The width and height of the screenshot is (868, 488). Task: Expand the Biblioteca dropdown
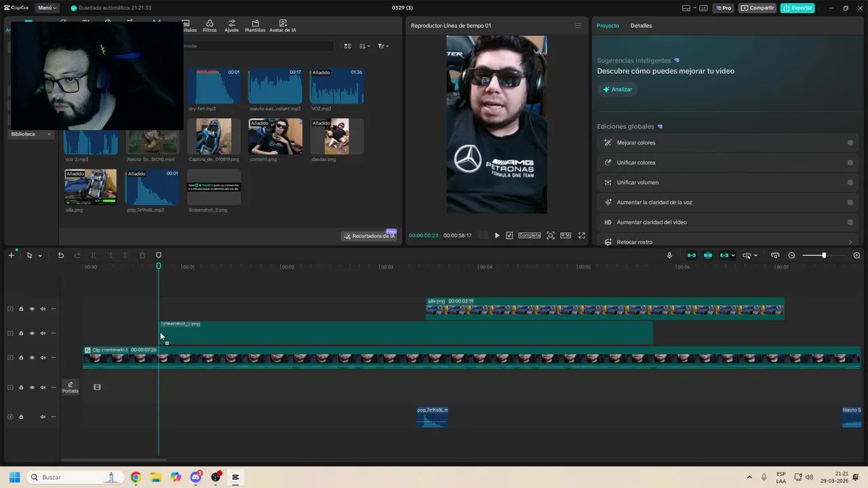(x=31, y=134)
